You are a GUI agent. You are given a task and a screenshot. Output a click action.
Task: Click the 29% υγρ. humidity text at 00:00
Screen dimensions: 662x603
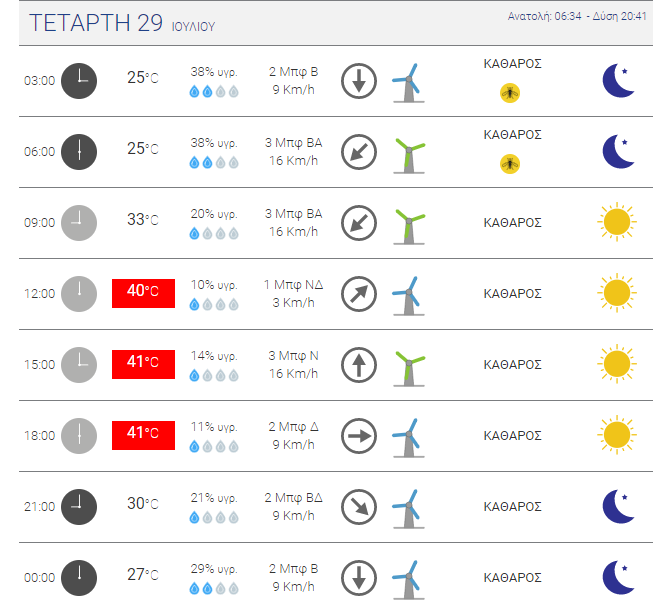(214, 569)
